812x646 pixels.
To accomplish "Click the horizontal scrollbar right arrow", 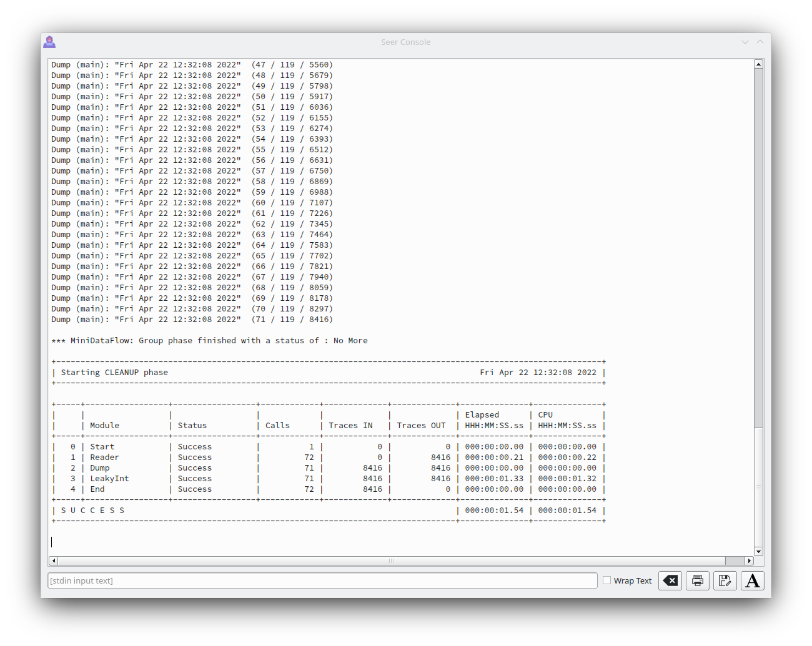I will click(x=750, y=560).
